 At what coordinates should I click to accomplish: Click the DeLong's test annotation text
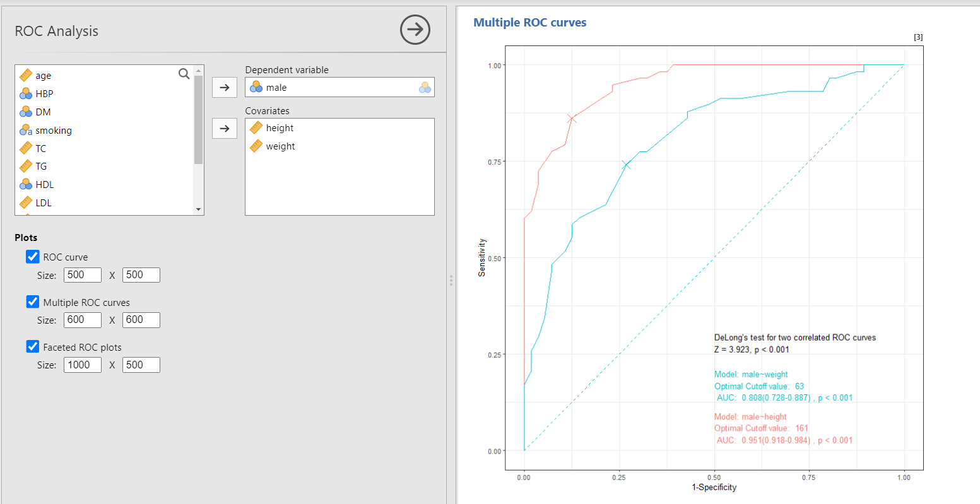pos(794,337)
